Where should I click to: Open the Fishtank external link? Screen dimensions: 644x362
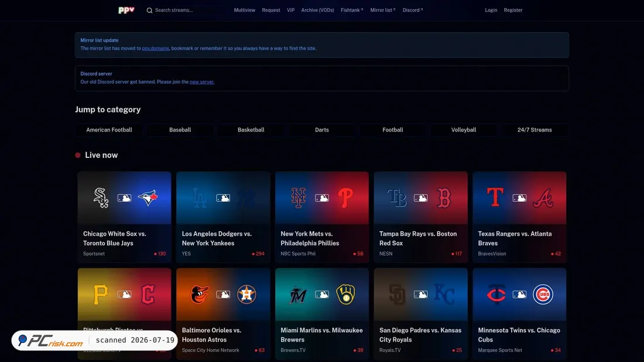[352, 11]
